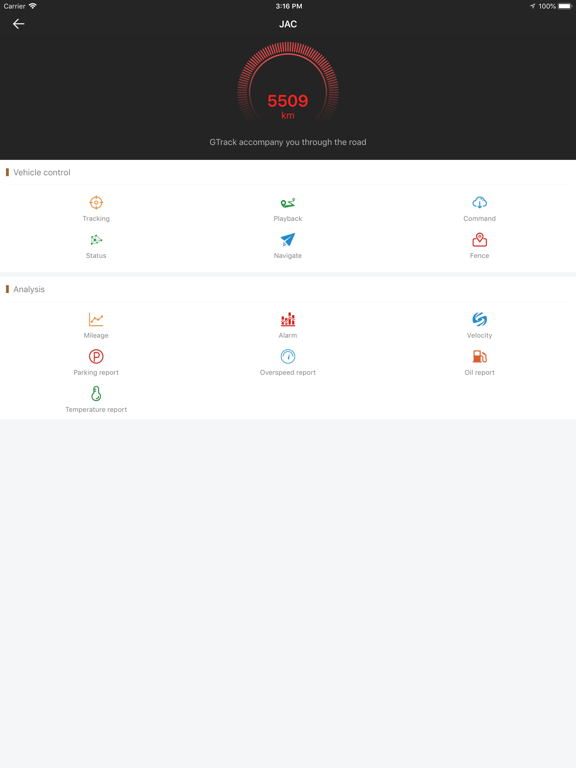576x768 pixels.
Task: Open the Mileage chart icon
Action: click(x=96, y=319)
